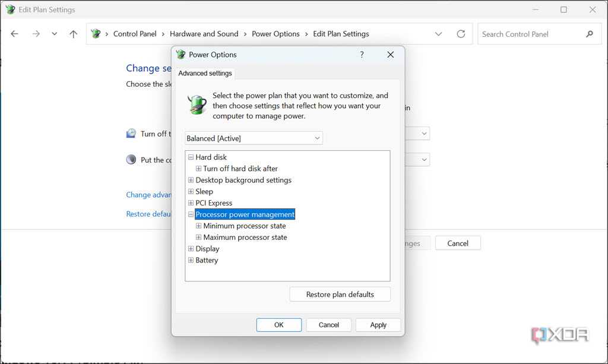The image size is (608, 364).
Task: Select the Sleep tree label
Action: coord(204,191)
